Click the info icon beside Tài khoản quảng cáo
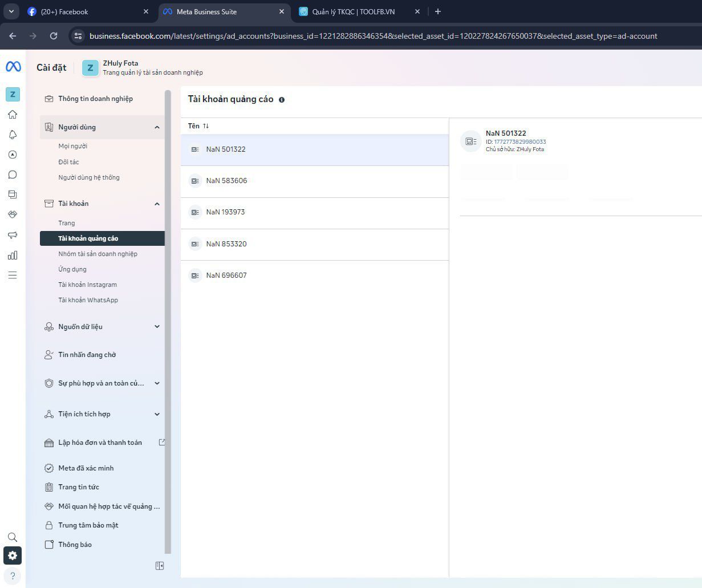702x588 pixels. 282,100
